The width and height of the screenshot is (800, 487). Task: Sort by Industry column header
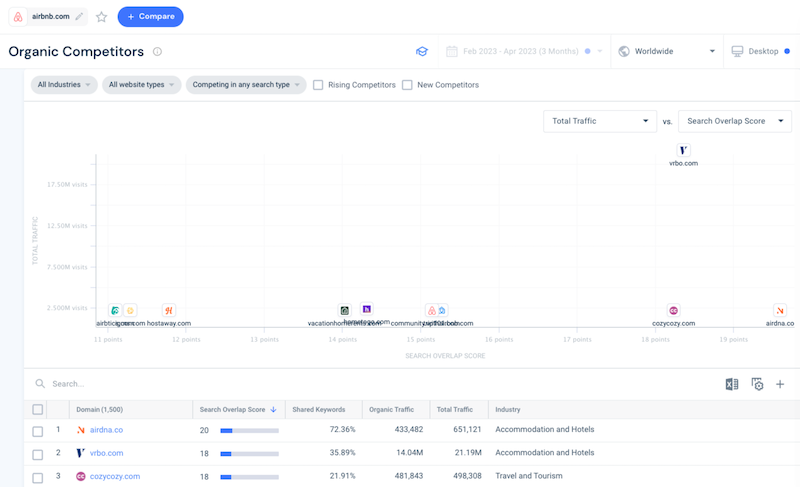tap(508, 409)
